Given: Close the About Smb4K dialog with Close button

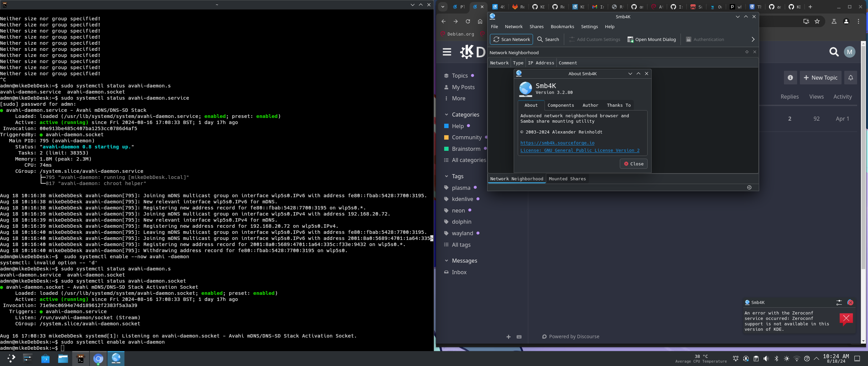Looking at the screenshot, I should [x=633, y=164].
